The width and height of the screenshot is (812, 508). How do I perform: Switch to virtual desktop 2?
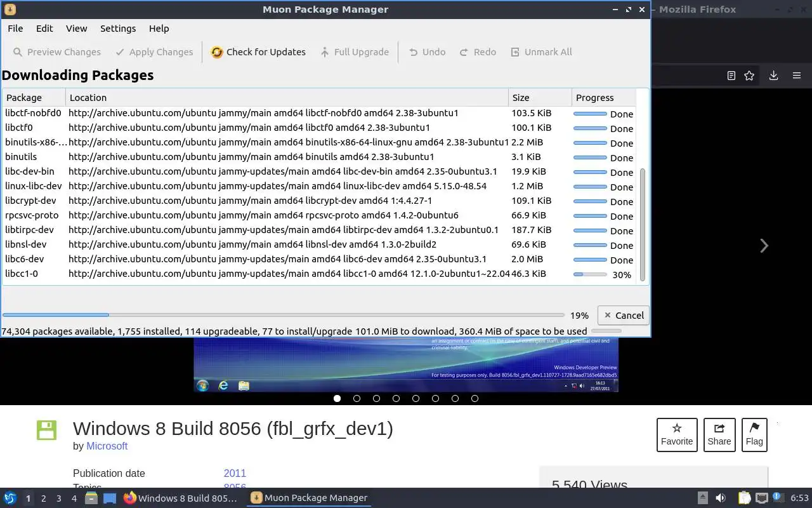click(x=43, y=498)
